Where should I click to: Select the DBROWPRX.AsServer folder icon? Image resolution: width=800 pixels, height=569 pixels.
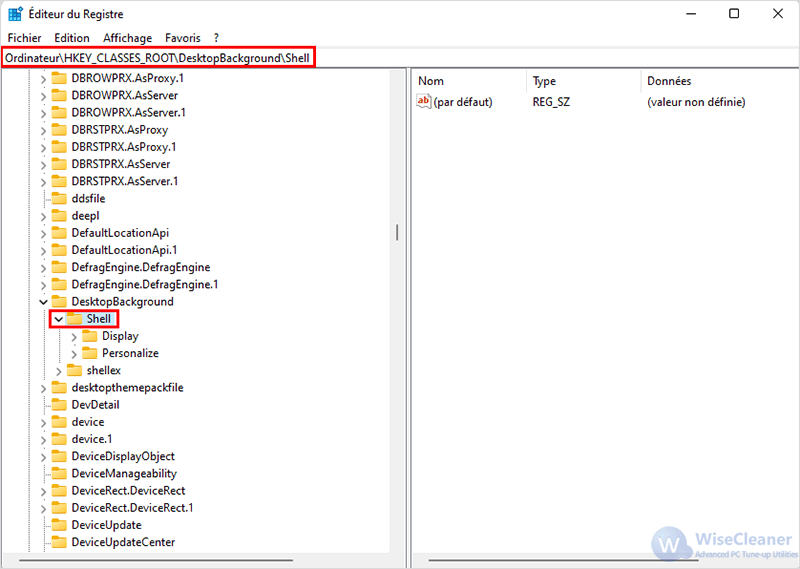point(59,95)
